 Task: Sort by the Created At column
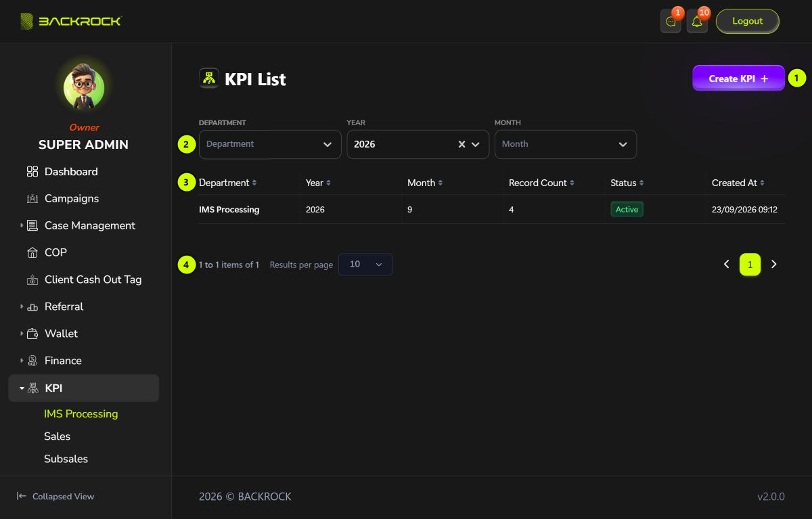tap(738, 183)
